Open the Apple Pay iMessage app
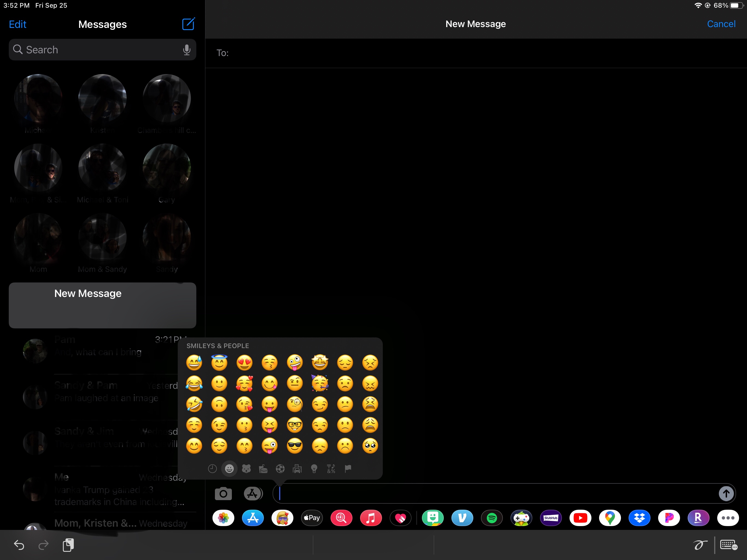The height and width of the screenshot is (560, 747). point(312,518)
